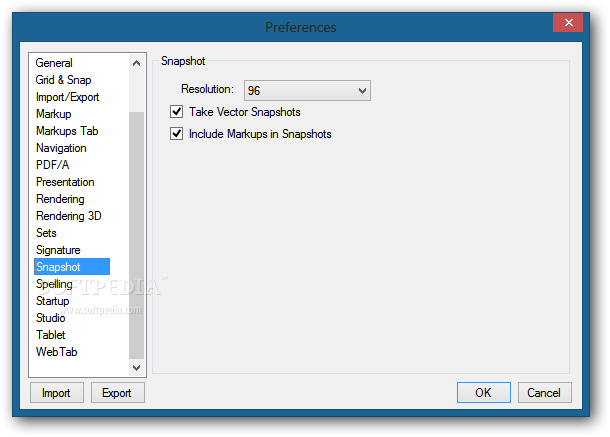Open Sets preferences
Viewport: 610px width, 437px height.
[x=46, y=233]
